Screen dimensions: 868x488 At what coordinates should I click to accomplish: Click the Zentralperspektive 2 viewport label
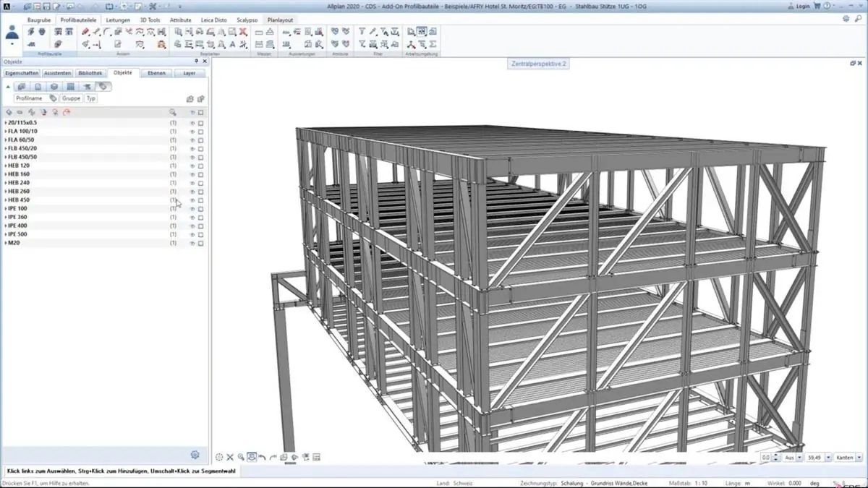tap(539, 64)
